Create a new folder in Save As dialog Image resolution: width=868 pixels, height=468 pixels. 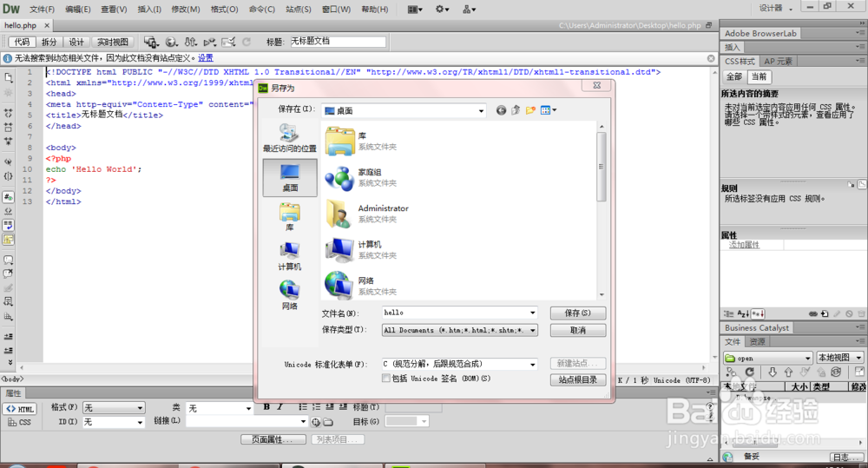pos(530,110)
